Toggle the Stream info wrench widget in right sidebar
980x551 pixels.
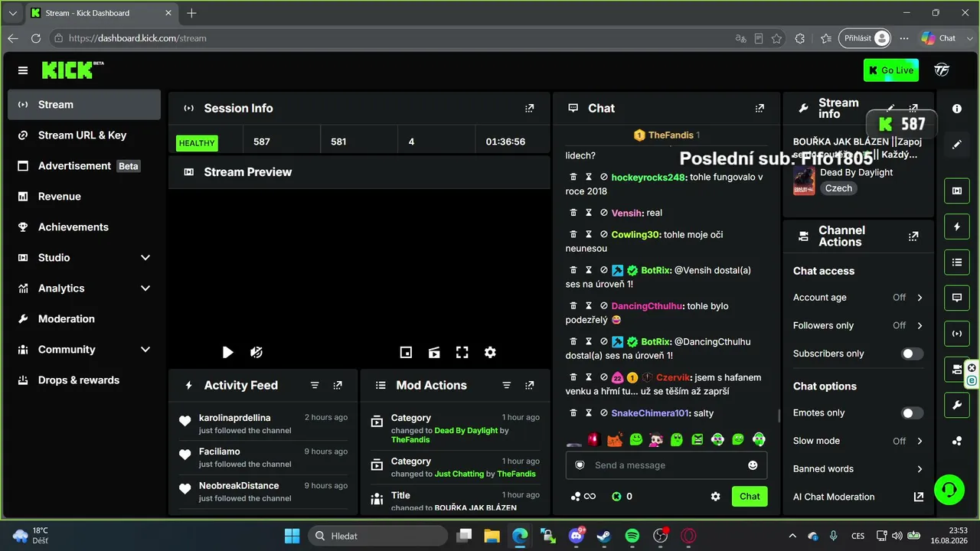click(957, 405)
